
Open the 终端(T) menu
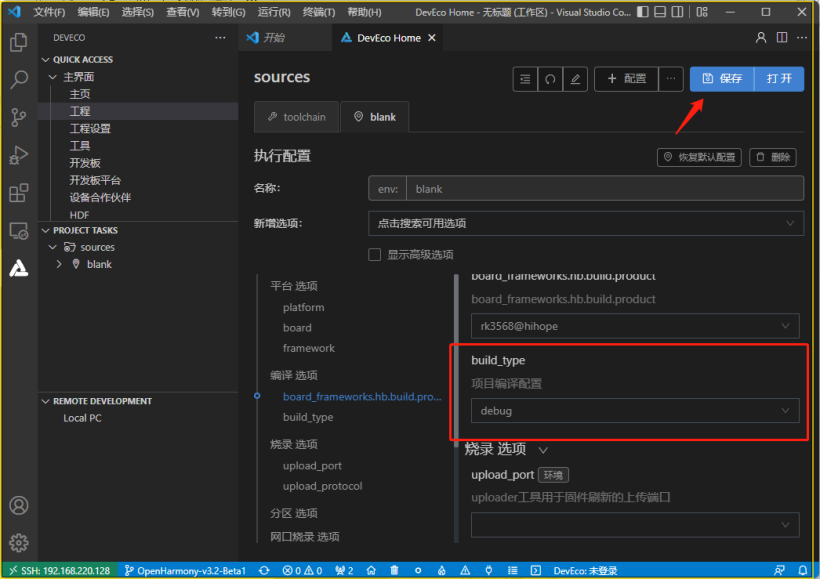319,12
